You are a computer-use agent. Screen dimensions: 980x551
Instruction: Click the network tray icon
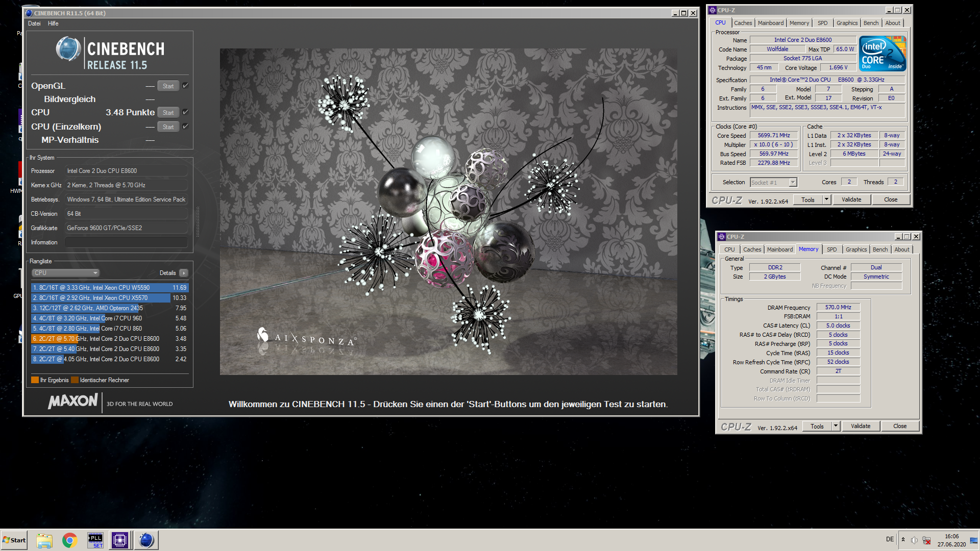tap(926, 540)
